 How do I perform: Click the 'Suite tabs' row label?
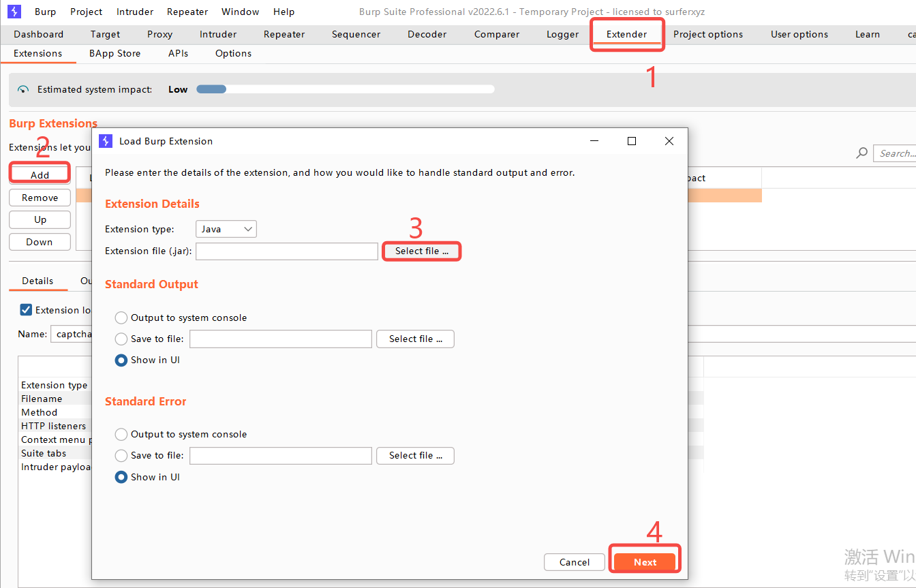[44, 453]
